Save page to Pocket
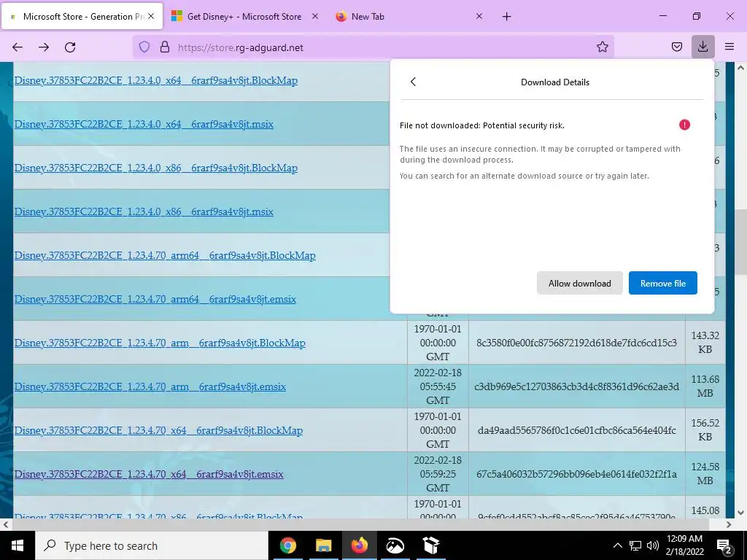The width and height of the screenshot is (747, 560). tap(677, 47)
